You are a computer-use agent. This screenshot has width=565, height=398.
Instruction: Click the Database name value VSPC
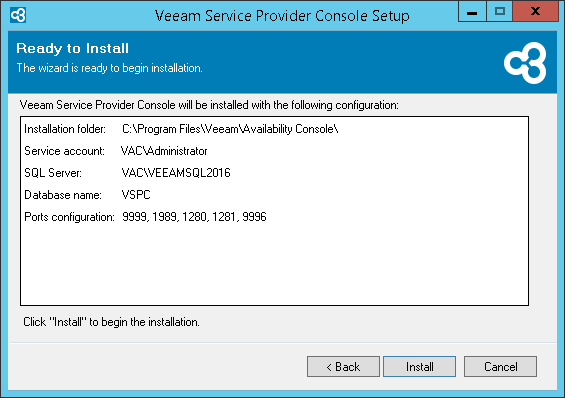pos(136,195)
